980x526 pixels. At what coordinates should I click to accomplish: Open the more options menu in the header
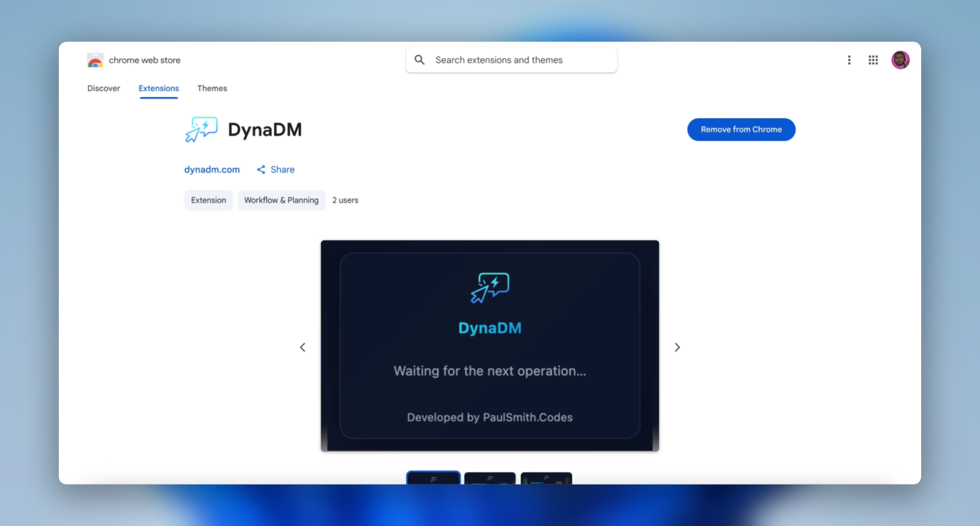(849, 59)
